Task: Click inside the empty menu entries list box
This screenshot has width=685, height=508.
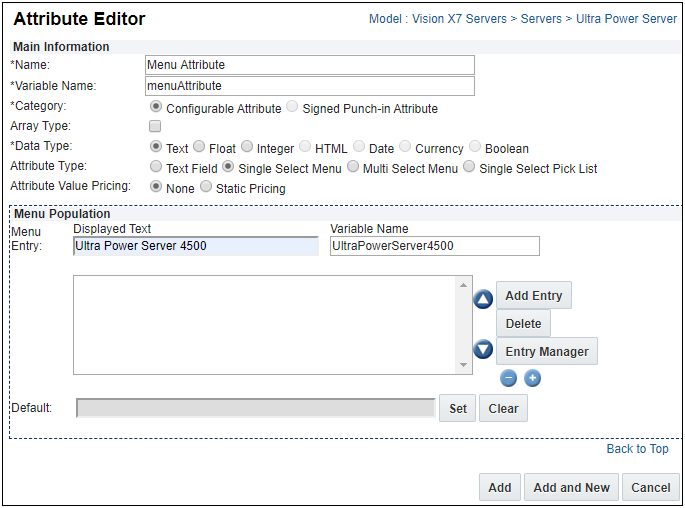Action: click(x=265, y=325)
